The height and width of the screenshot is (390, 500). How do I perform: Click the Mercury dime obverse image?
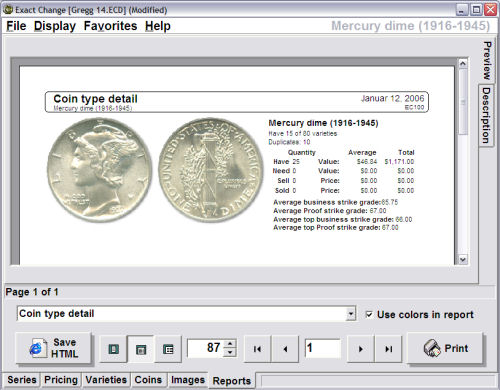[x=99, y=170]
